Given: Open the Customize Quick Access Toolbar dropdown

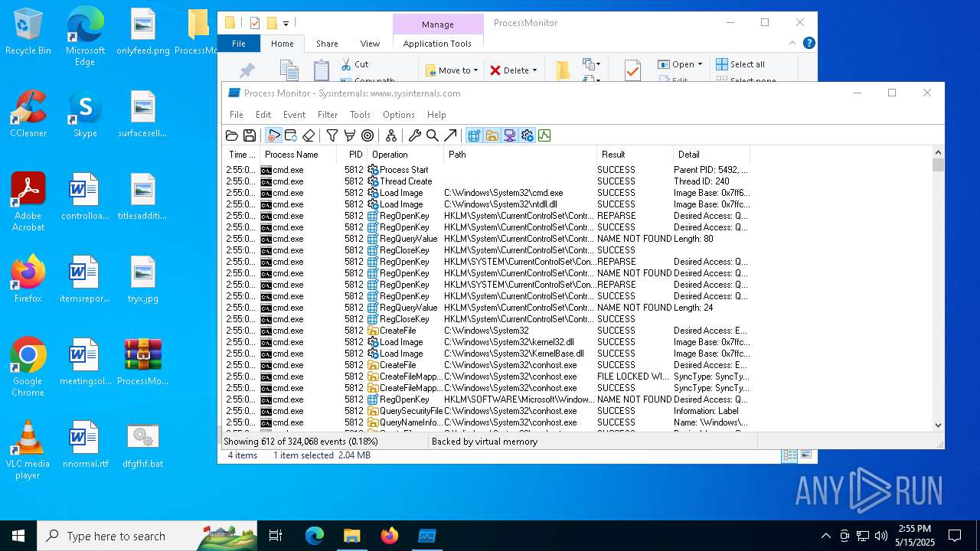Looking at the screenshot, I should pos(286,24).
